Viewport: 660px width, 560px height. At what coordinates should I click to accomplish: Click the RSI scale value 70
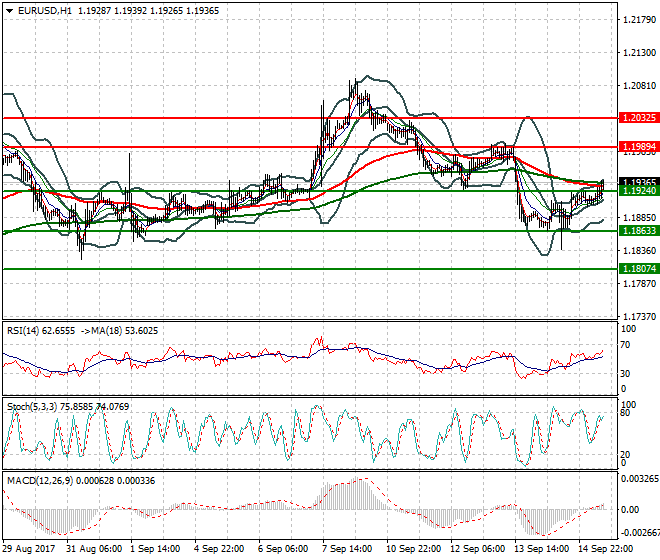tap(626, 345)
